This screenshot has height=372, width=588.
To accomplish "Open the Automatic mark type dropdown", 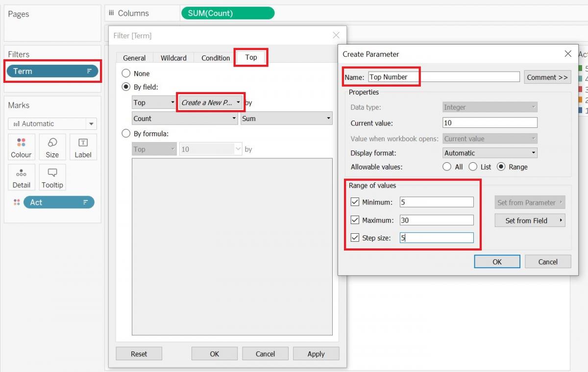I will (x=52, y=124).
